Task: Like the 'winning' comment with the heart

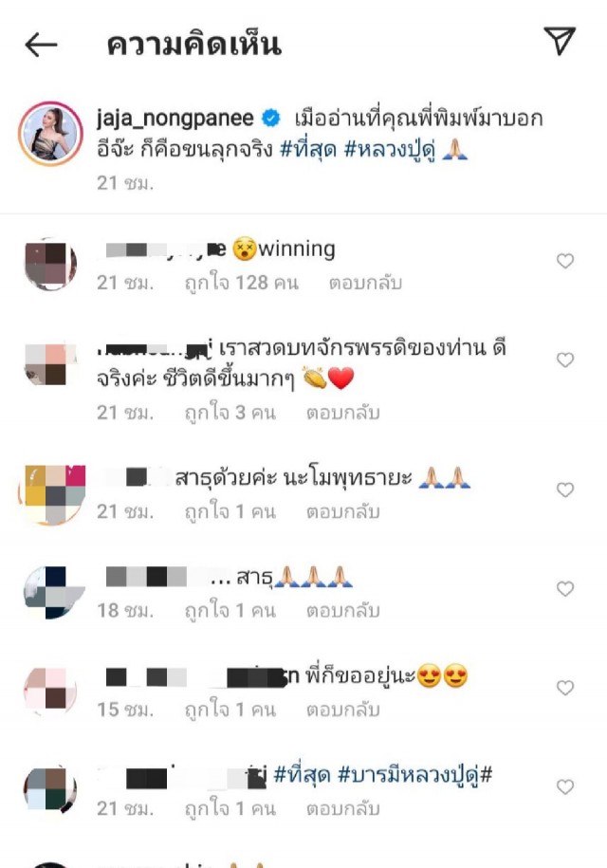Action: point(565,261)
